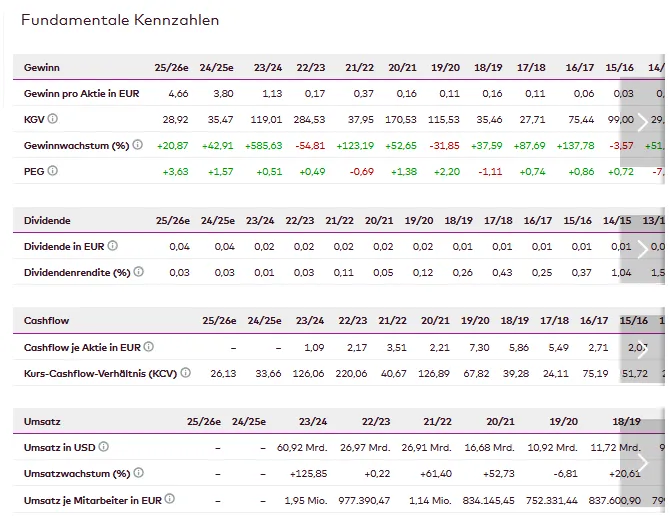Select the Dividende table header 14/15
The height and width of the screenshot is (516, 670).
coord(617,220)
